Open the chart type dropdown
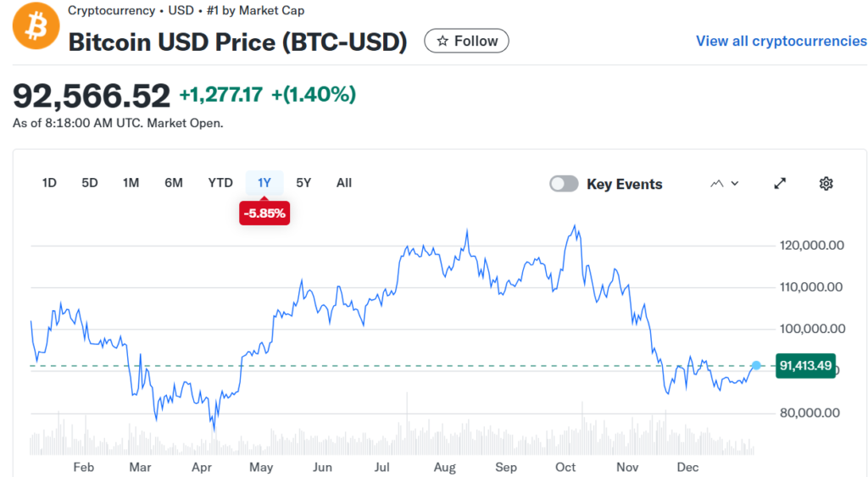 (x=724, y=184)
